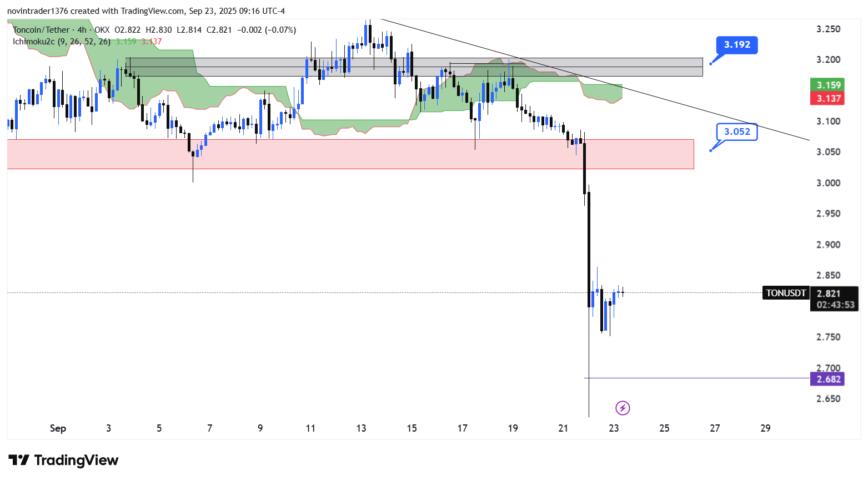This screenshot has width=868, height=481.
Task: Click the 02:43:53 candle countdown timer
Action: (835, 305)
